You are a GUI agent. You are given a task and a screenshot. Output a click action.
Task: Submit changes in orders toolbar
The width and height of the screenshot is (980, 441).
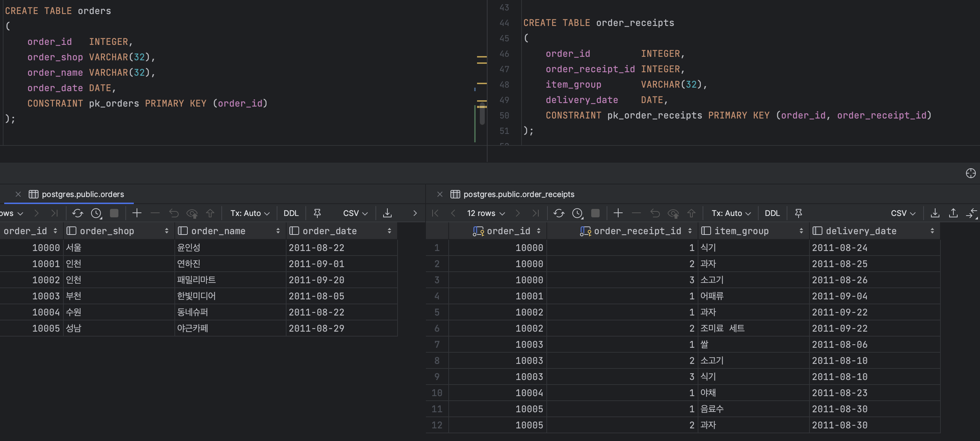pos(210,213)
